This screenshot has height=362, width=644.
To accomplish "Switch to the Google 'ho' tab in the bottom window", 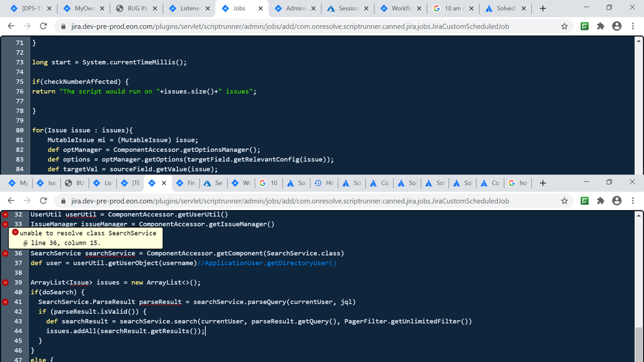I will (x=518, y=183).
